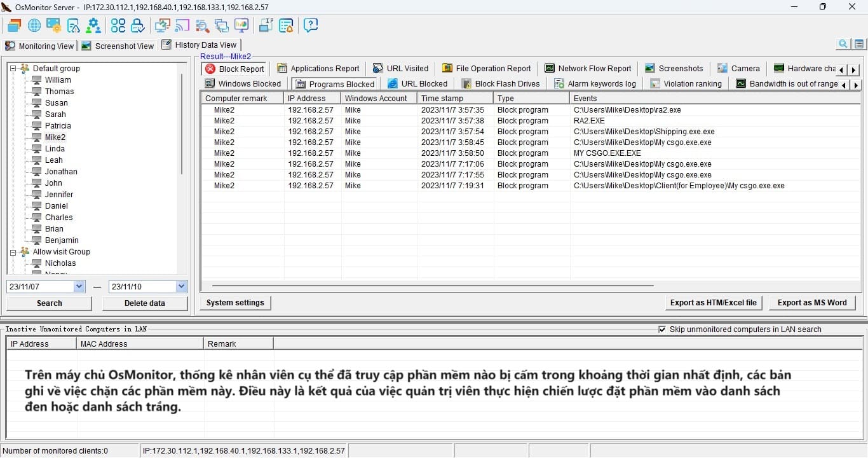Screen dimensions: 868x458
Task: Click the list with bell toolbar icon
Action: click(x=286, y=25)
